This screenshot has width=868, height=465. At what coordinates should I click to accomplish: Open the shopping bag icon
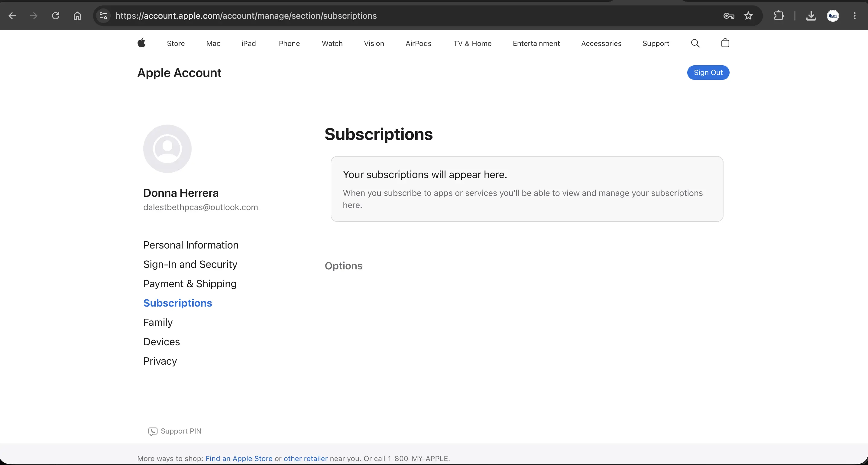point(725,43)
